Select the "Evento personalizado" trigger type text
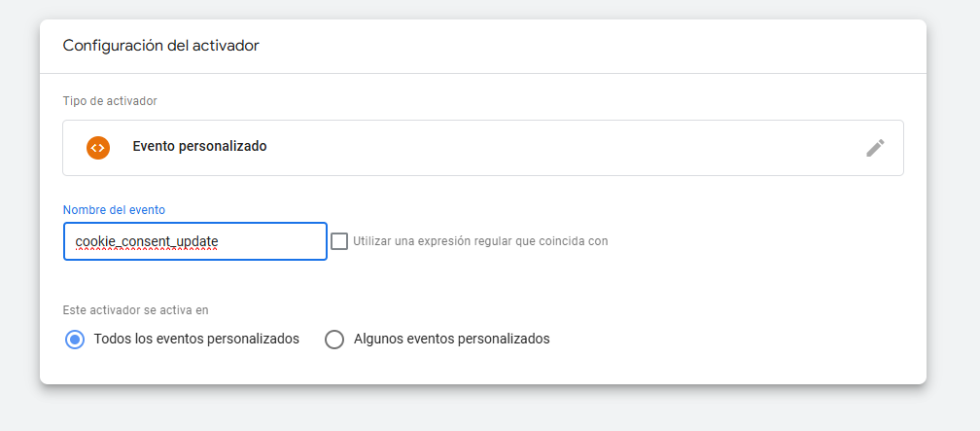The image size is (980, 431). (x=199, y=147)
